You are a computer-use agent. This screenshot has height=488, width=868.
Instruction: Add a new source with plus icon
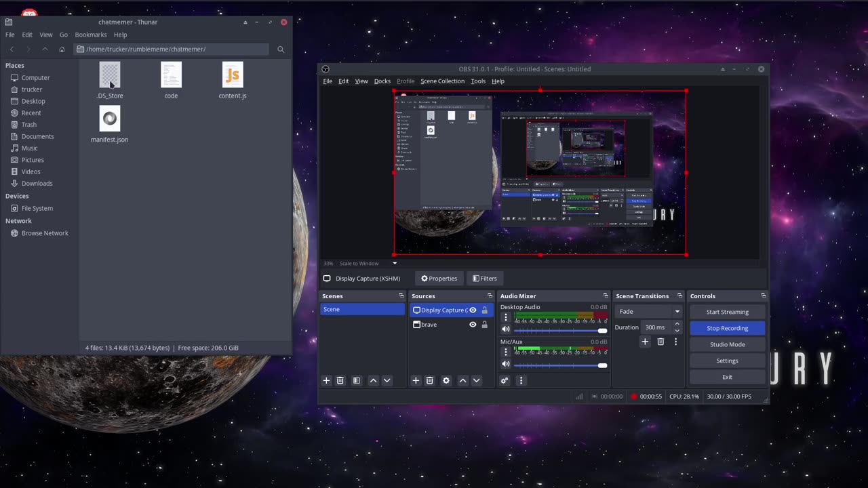(x=416, y=381)
